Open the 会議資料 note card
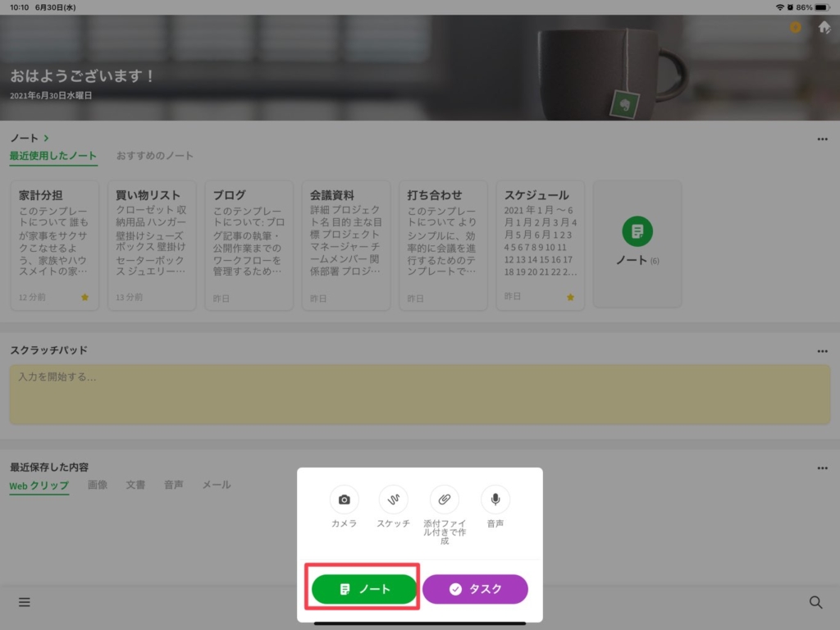840x630 pixels. 346,245
